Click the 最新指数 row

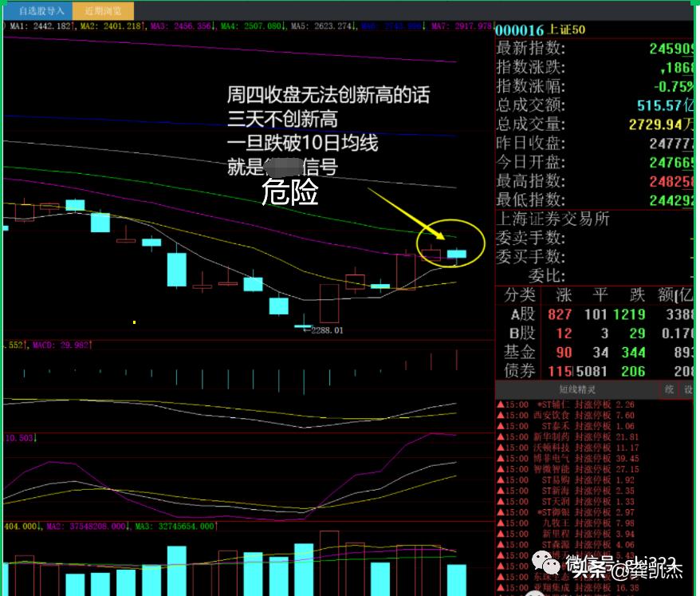(x=595, y=48)
